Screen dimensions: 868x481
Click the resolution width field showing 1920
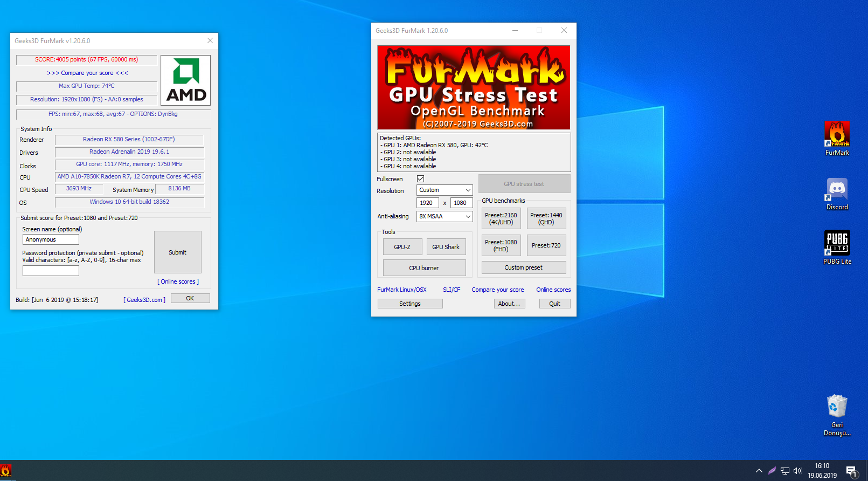(x=428, y=203)
